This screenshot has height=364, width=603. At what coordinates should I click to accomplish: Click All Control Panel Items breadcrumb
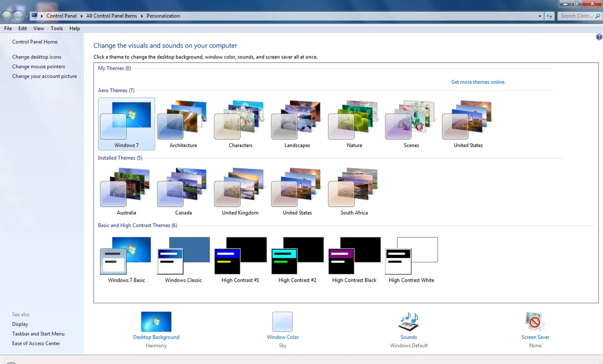tap(112, 16)
